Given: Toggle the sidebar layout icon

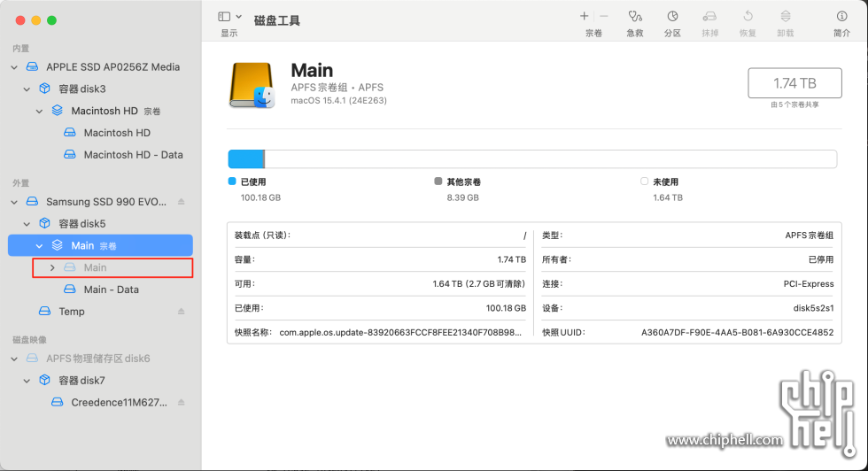Looking at the screenshot, I should (x=224, y=17).
